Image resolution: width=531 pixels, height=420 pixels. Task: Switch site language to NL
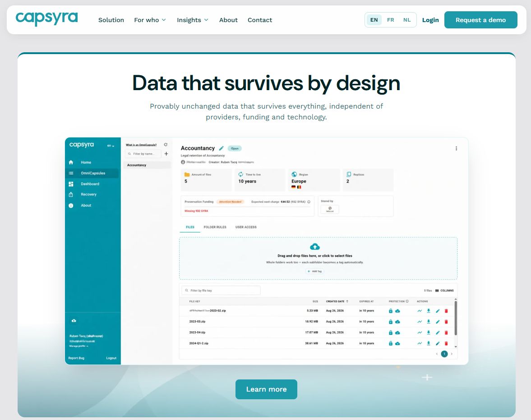point(407,20)
